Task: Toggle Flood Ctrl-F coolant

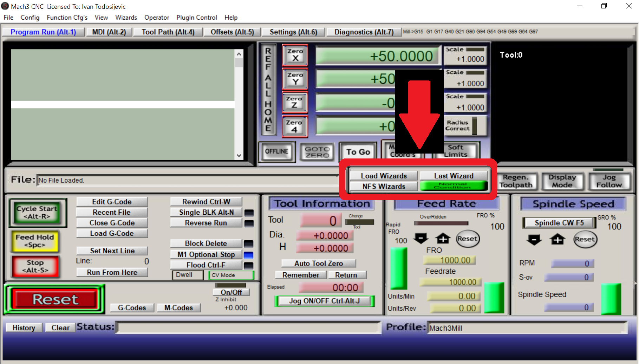Action: [x=206, y=265]
